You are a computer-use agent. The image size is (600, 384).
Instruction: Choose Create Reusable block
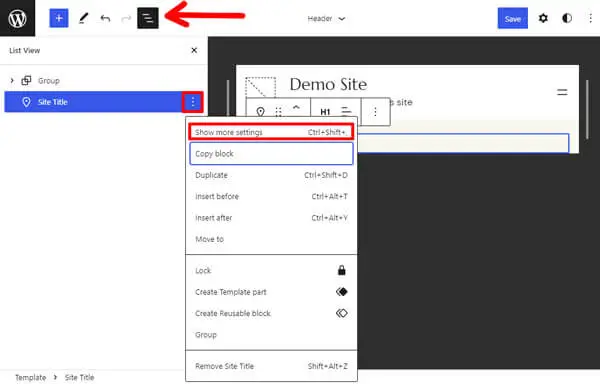point(271,314)
